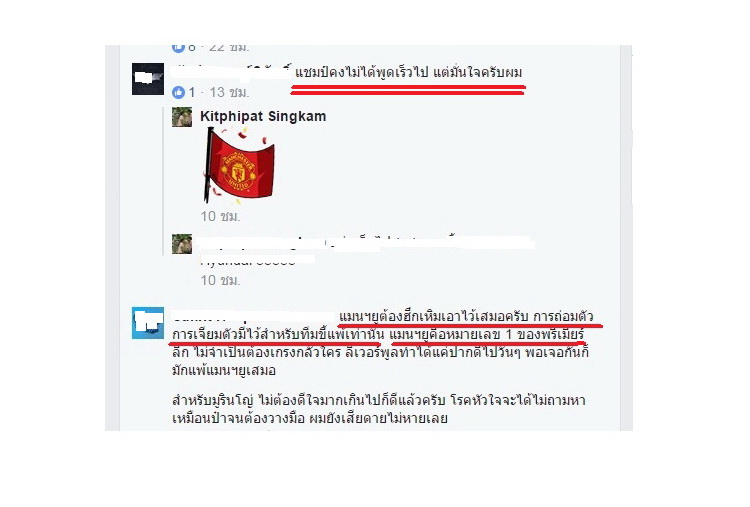Open the blue profile avatar of last commenter
Viewport: 750px width, 507px height.
pyautogui.click(x=148, y=323)
